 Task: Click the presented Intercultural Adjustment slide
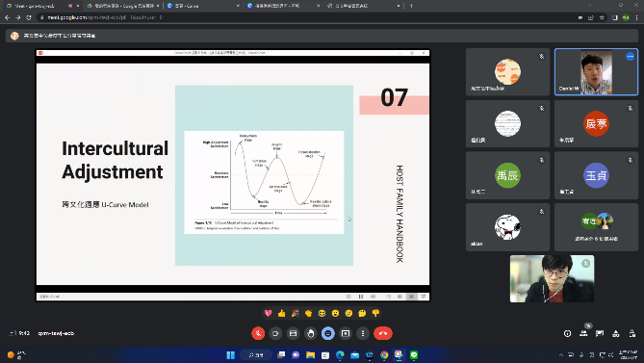click(233, 174)
